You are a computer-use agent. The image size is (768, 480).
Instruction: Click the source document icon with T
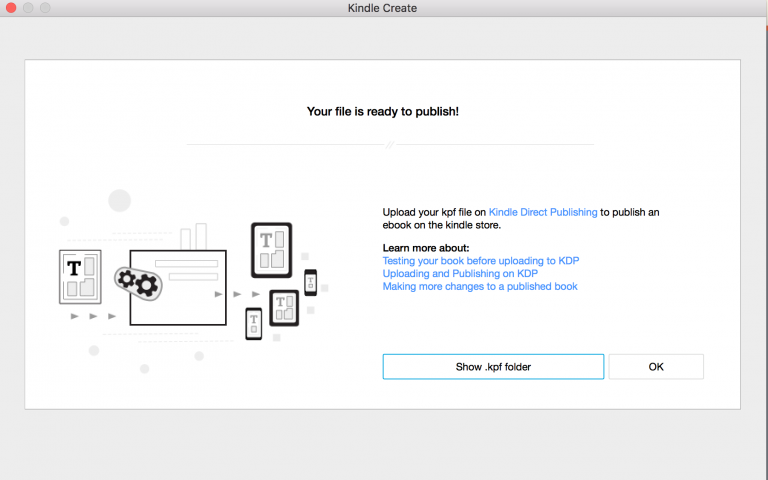[81, 276]
